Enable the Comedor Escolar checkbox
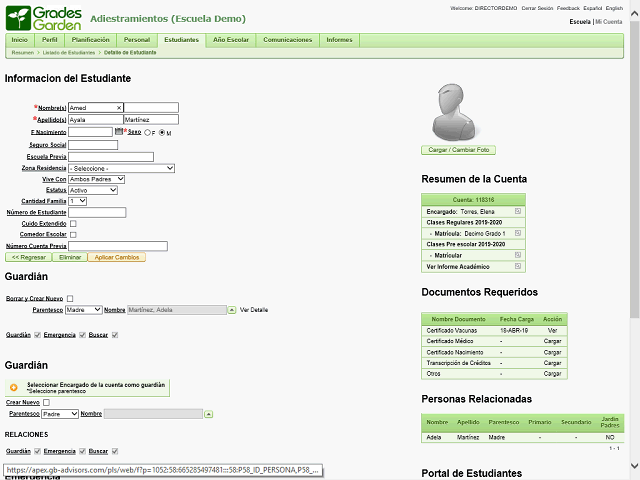Viewport: 640px width, 480px height. pos(73,234)
